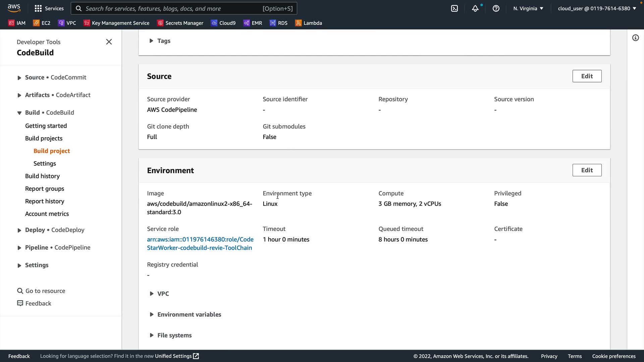Open the N. Virginia region dropdown

click(x=528, y=8)
